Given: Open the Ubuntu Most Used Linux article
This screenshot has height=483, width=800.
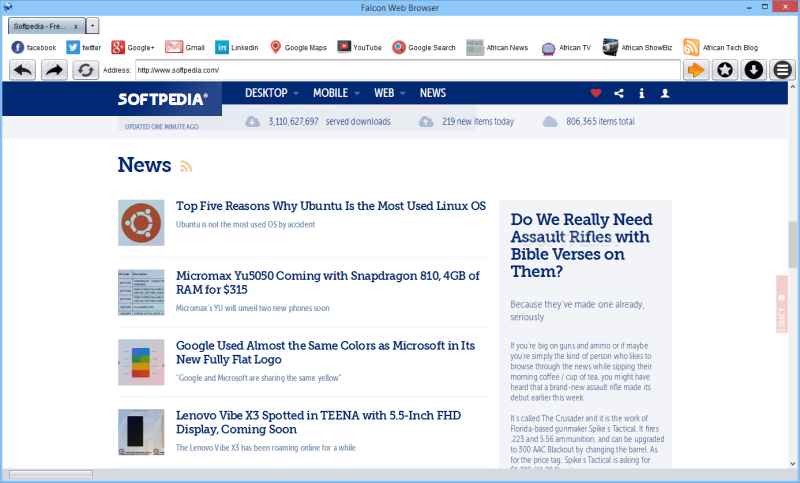Looking at the screenshot, I should [331, 206].
